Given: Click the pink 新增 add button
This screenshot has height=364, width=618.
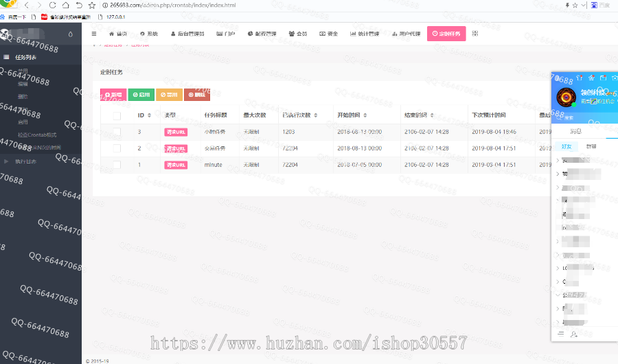Looking at the screenshot, I should click(113, 95).
